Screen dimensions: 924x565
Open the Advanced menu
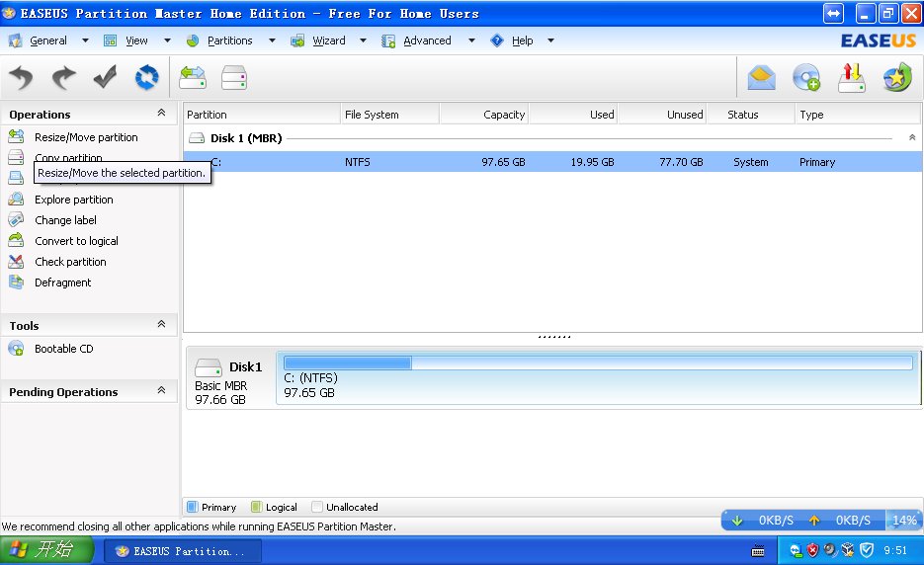coord(427,40)
